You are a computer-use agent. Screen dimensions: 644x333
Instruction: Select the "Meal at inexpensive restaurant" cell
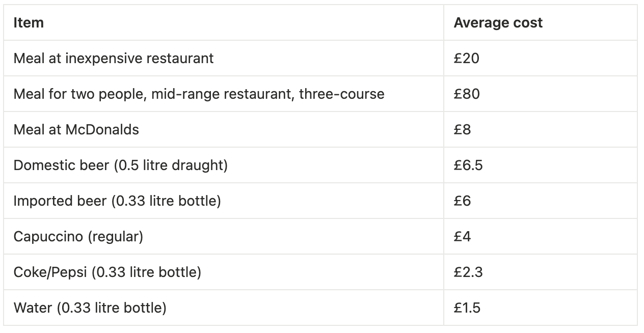(114, 59)
